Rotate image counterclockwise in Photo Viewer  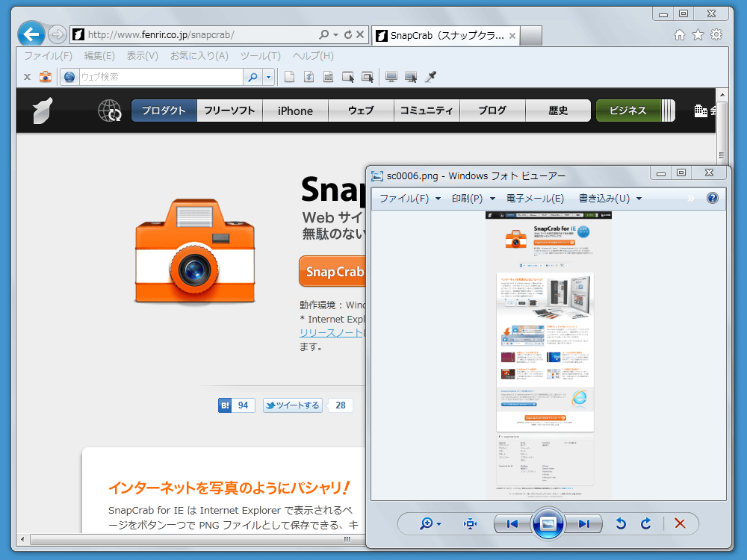(x=620, y=524)
